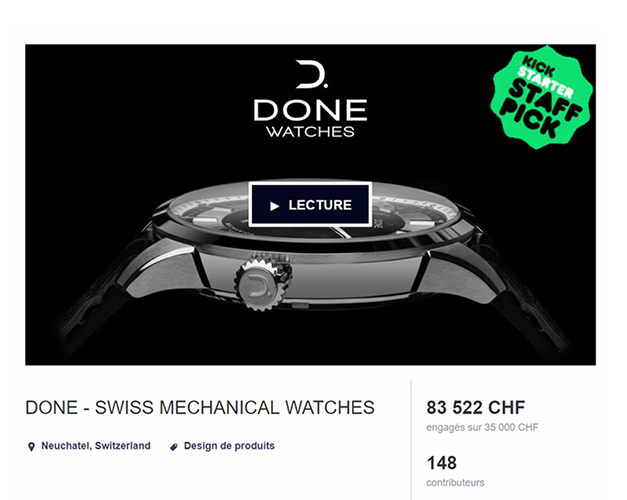
Task: Click the right watch lug in video
Action: pyautogui.click(x=460, y=272)
